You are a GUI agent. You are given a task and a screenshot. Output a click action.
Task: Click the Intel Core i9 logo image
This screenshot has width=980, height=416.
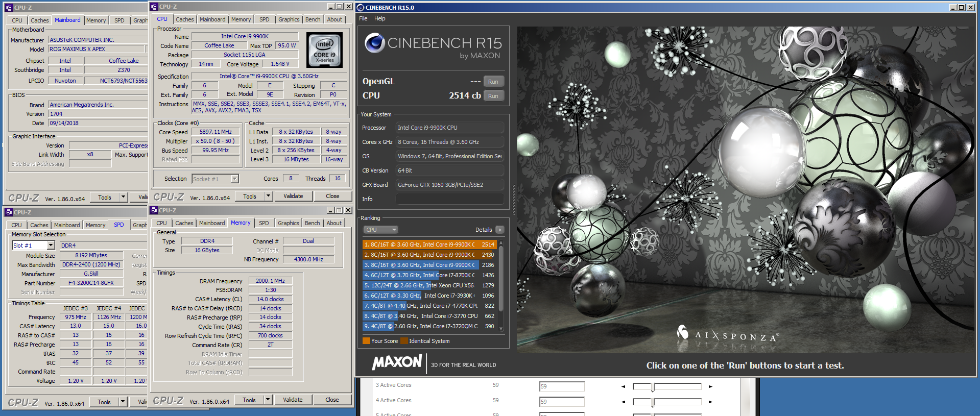tap(324, 50)
